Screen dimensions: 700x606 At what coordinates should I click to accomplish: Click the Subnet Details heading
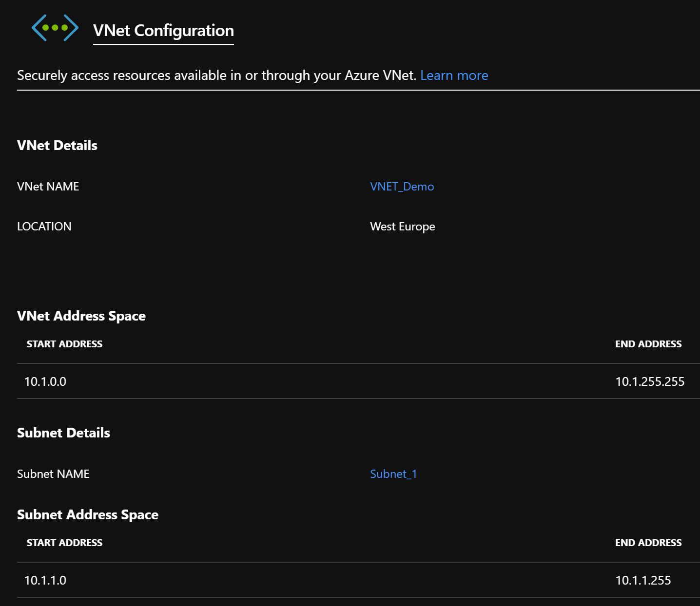click(63, 433)
